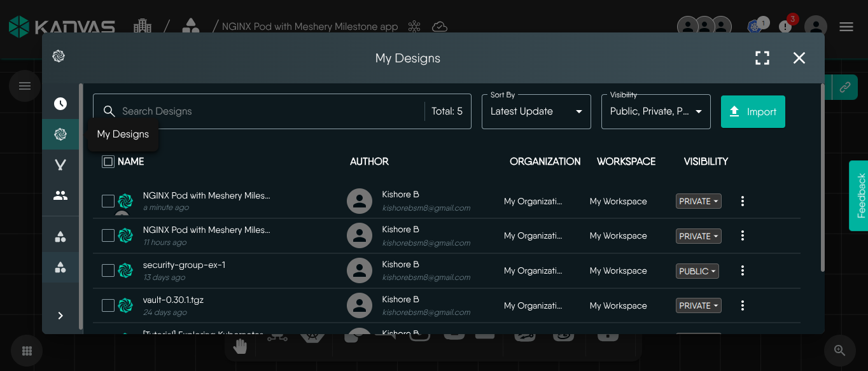The height and width of the screenshot is (371, 868).
Task: Open the Recent clock icon in sidebar
Action: click(60, 104)
